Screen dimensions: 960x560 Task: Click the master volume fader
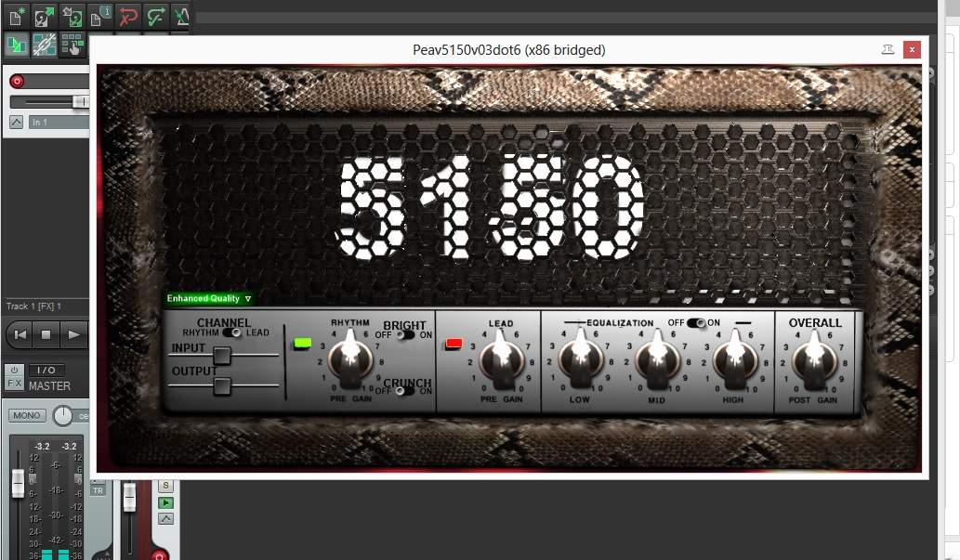pyautogui.click(x=18, y=482)
